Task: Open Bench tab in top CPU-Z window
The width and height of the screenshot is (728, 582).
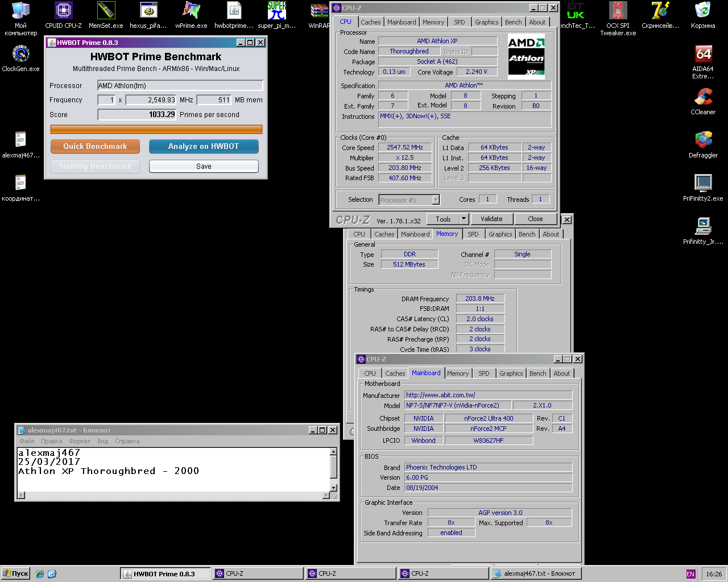Action: (x=513, y=22)
